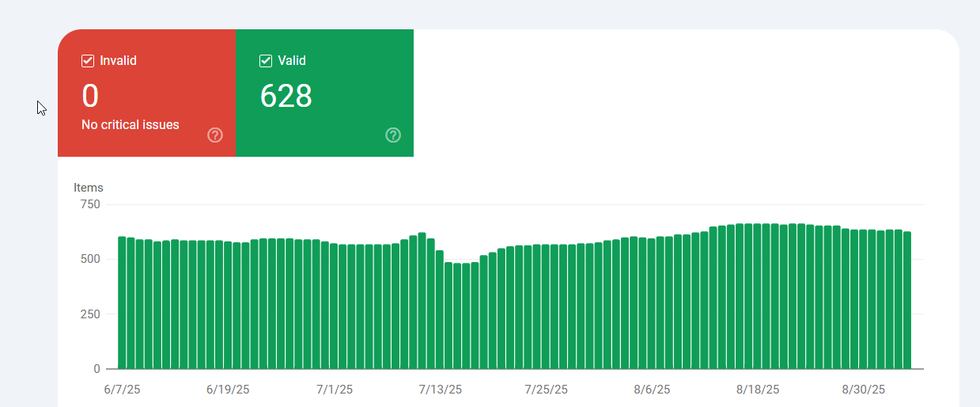The width and height of the screenshot is (980, 407).
Task: Select the red Invalid summary card
Action: [146, 93]
